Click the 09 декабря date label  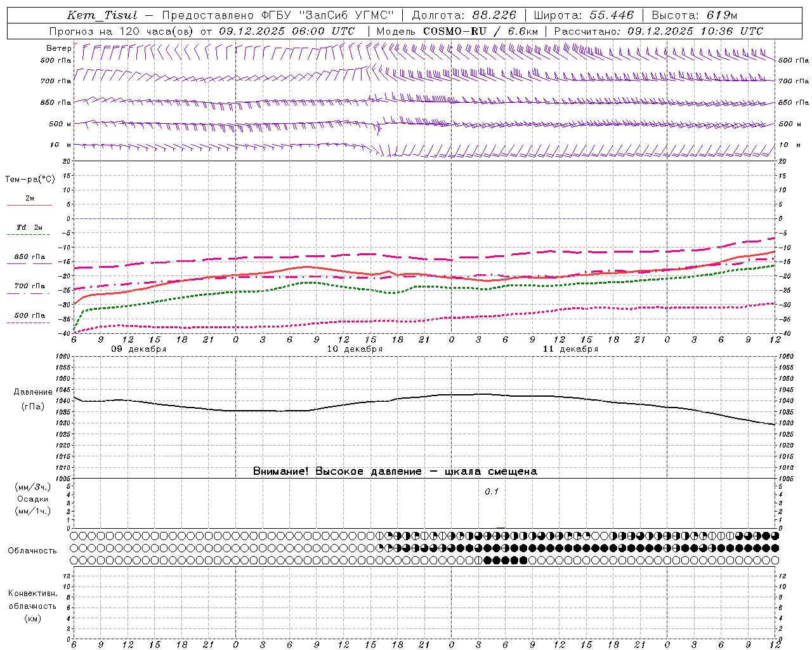139,349
